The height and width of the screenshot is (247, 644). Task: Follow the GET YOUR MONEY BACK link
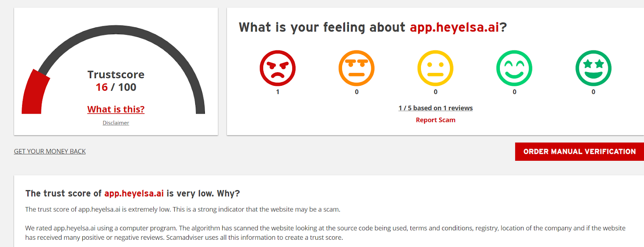(x=50, y=152)
